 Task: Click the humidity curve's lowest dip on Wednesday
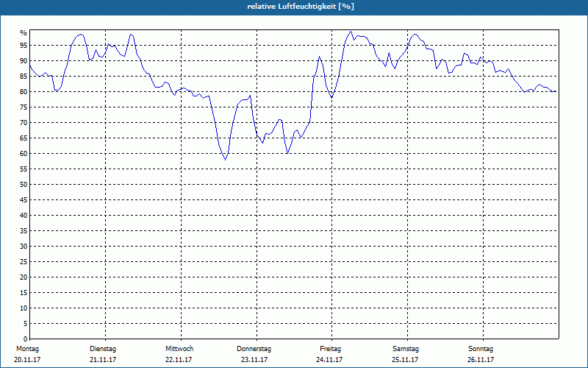[226, 160]
